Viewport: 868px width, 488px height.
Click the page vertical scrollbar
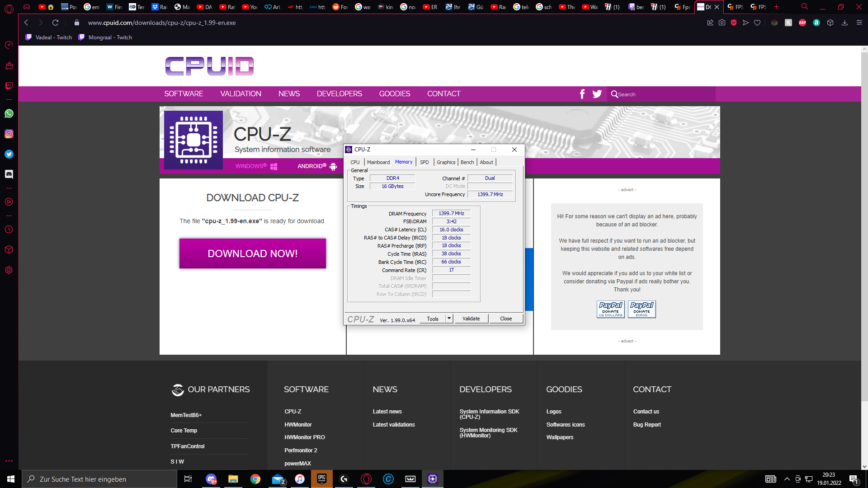click(864, 226)
